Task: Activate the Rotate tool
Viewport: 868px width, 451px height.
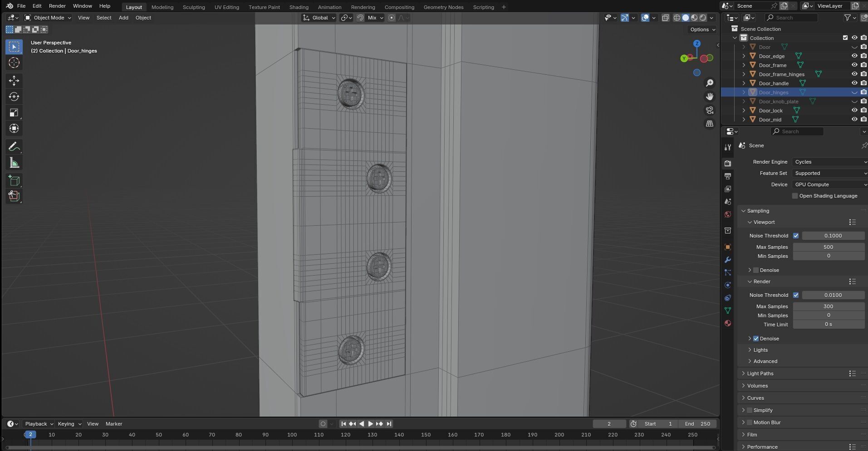Action: [14, 97]
